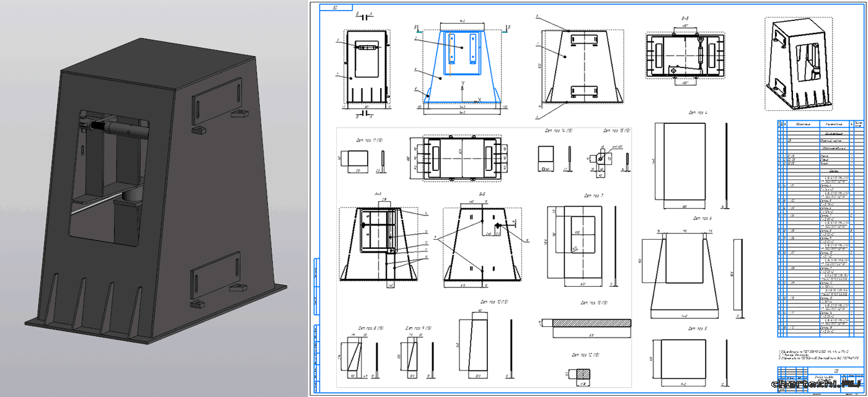868x397 pixels.
Task: Select the top plan view of the frame
Action: (462, 159)
